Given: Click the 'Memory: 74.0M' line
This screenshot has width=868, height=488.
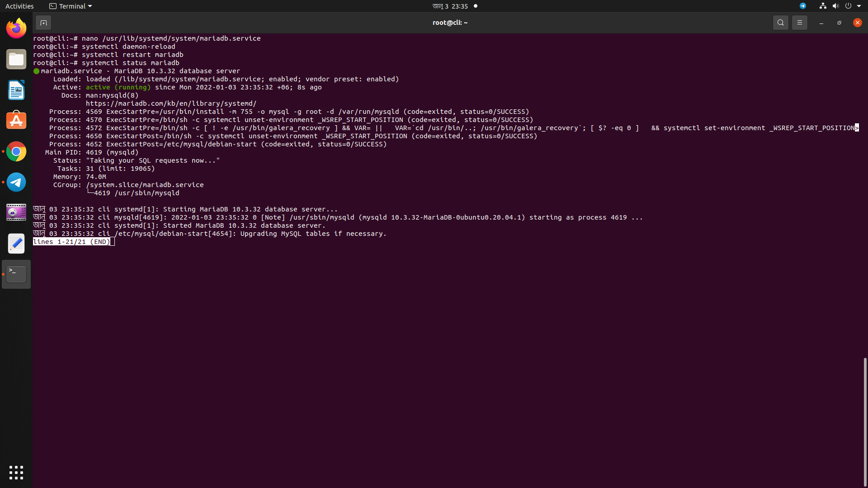Looking at the screenshot, I should tap(80, 177).
